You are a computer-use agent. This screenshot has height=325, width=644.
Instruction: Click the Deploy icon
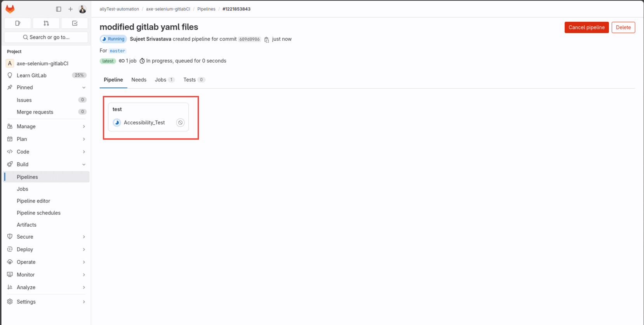(10, 249)
